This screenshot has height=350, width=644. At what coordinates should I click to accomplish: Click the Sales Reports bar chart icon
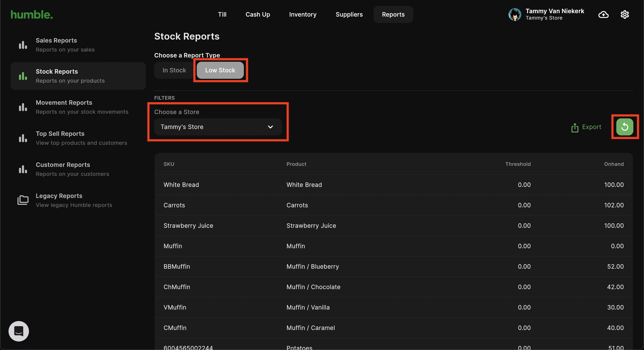coord(23,45)
